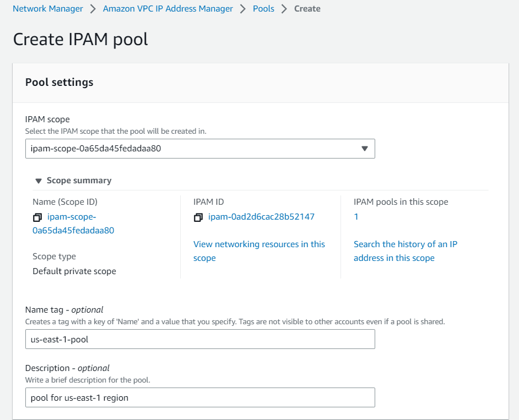Click the ipam-scope-0a65da45fedadaa80 select box text

click(x=96, y=149)
